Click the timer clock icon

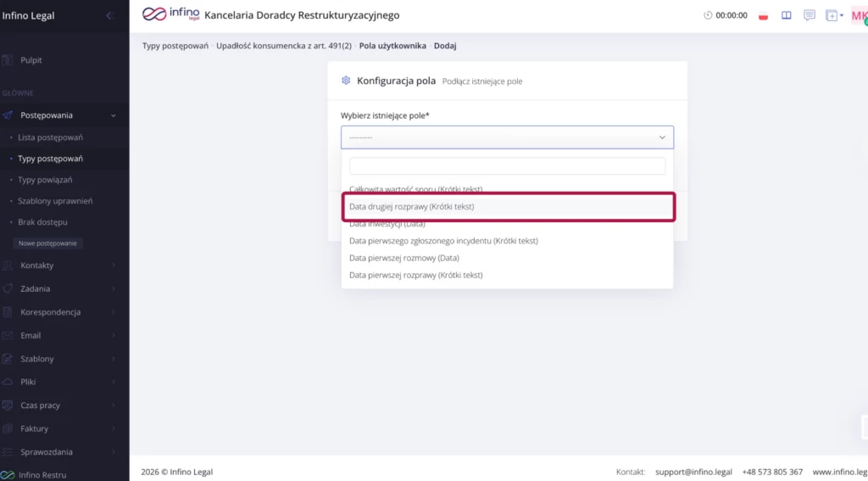(x=708, y=15)
